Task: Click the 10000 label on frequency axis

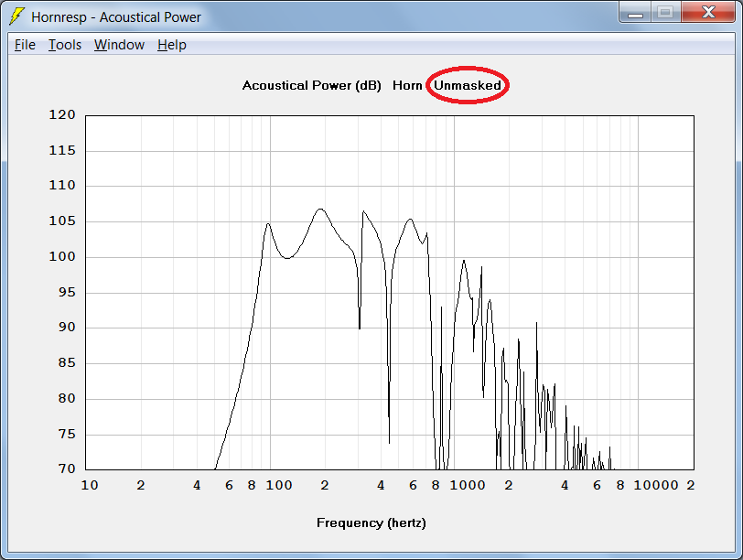Action: point(656,485)
